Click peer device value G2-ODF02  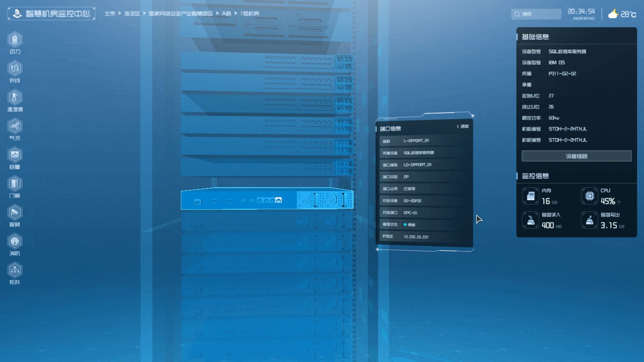pos(412,201)
